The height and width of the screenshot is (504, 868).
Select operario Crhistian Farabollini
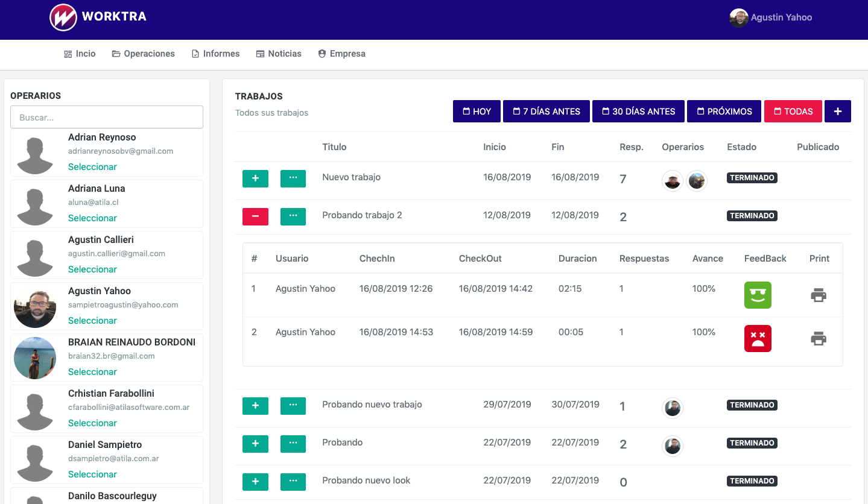[x=92, y=423]
